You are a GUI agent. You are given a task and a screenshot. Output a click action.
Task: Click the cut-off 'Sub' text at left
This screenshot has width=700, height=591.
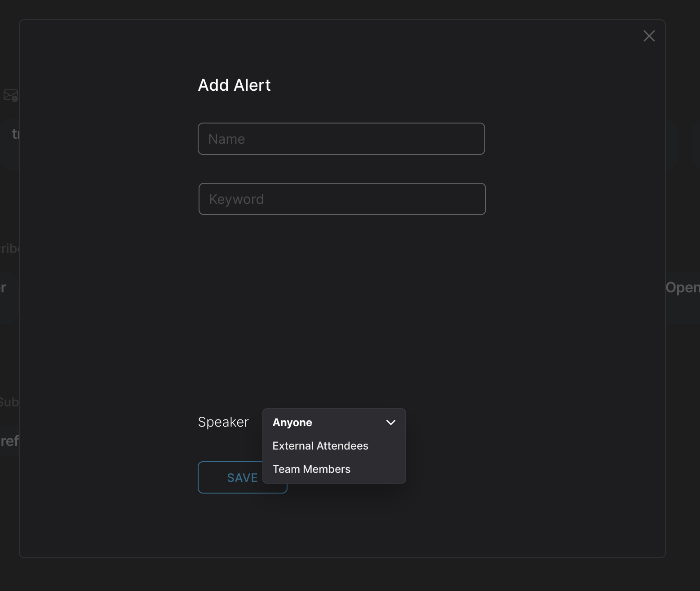click(x=9, y=402)
